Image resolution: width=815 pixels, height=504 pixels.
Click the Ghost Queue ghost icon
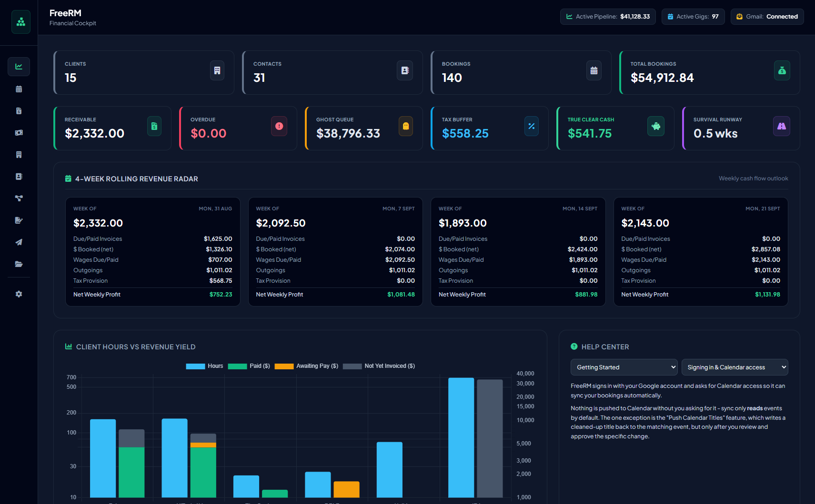pos(406,126)
